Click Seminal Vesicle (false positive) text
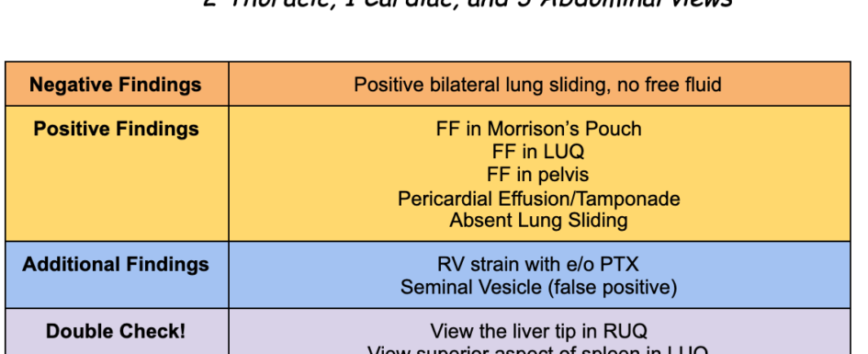This screenshot has width=868, height=354. (538, 287)
